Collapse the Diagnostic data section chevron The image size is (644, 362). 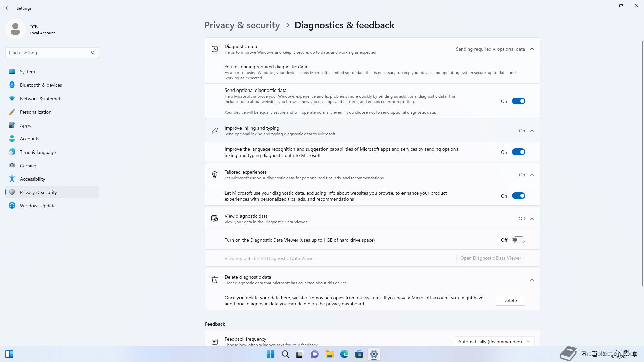click(x=532, y=49)
